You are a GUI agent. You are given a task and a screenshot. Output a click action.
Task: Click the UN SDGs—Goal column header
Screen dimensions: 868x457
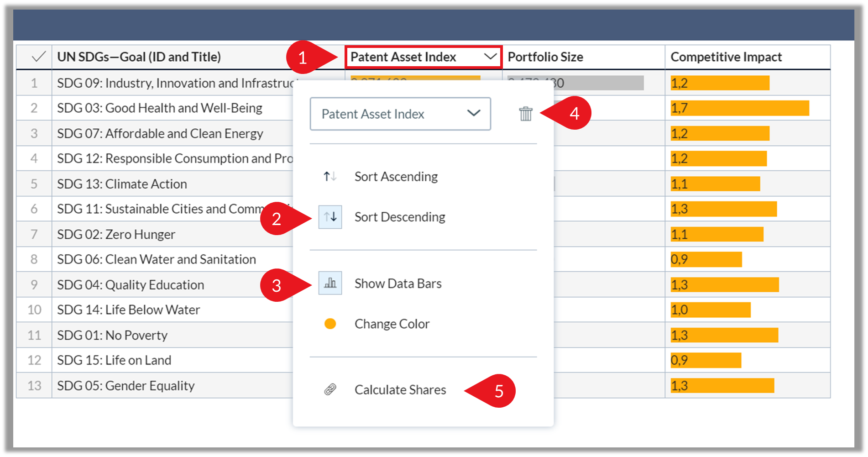point(139,57)
